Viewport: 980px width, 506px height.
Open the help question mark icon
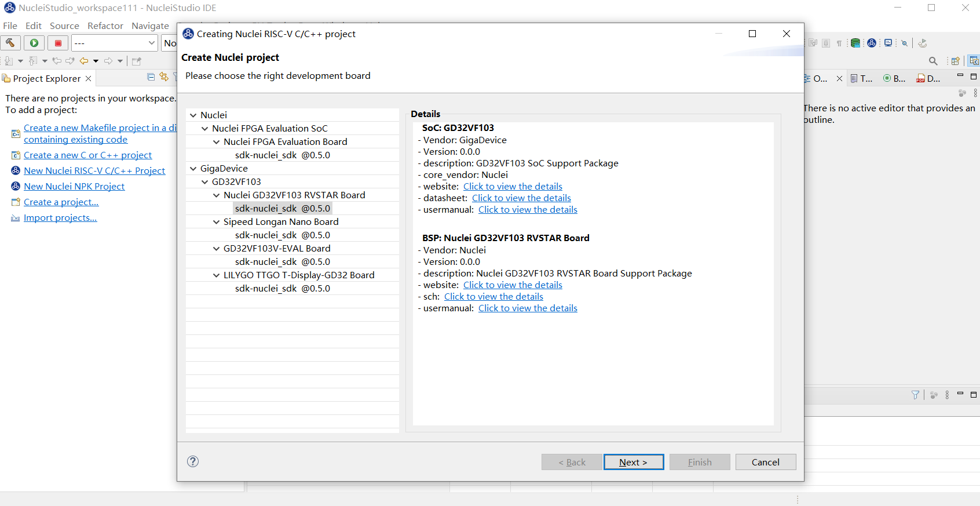tap(193, 461)
